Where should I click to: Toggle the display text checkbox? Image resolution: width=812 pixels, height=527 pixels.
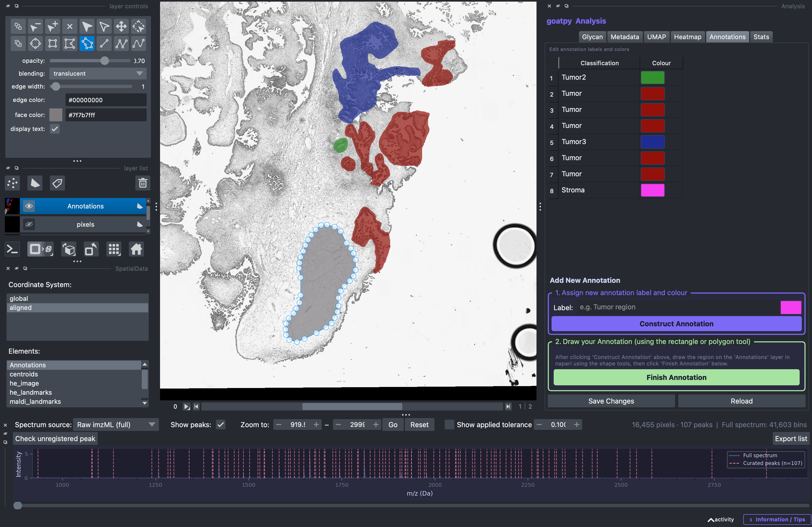(x=55, y=129)
